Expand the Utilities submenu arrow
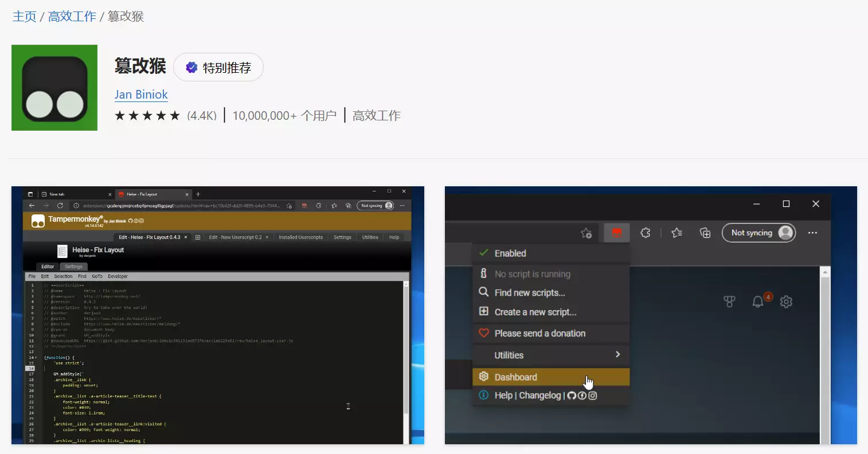 [x=617, y=354]
